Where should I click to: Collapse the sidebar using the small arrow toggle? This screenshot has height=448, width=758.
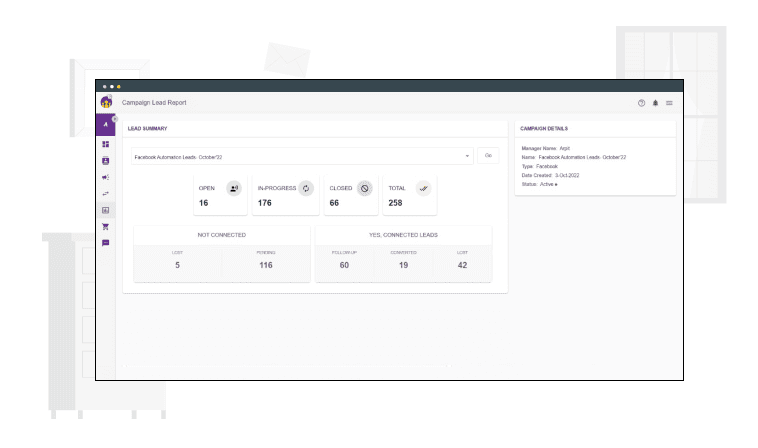[x=115, y=120]
